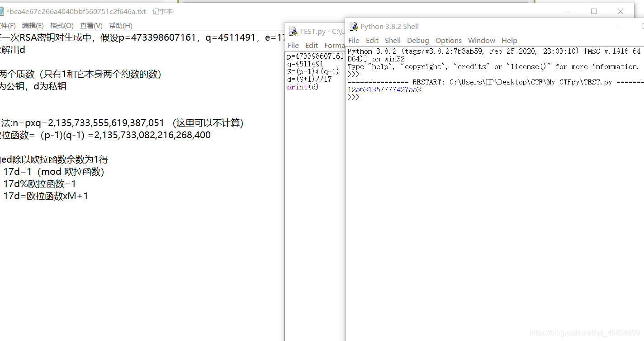Open File menu in Python Shell
This screenshot has width=644, height=341.
[x=354, y=40]
